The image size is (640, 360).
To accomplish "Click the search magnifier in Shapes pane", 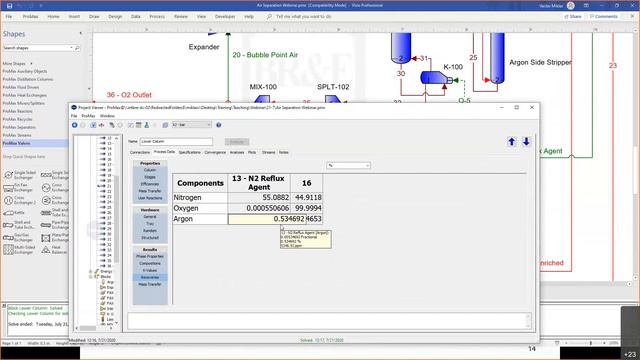I will [77, 48].
